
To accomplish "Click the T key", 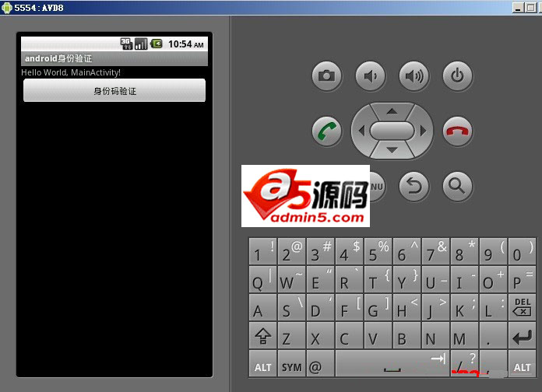I will [378, 279].
